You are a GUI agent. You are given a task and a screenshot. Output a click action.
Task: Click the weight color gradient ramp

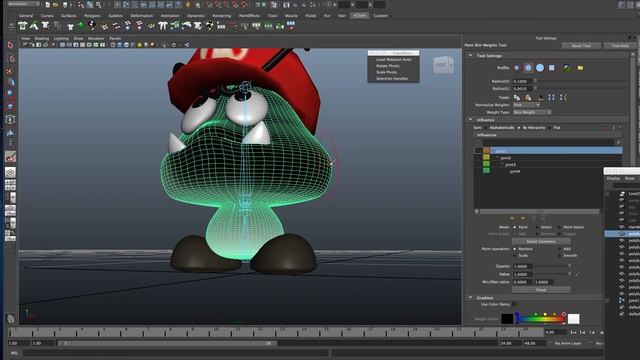[540, 319]
